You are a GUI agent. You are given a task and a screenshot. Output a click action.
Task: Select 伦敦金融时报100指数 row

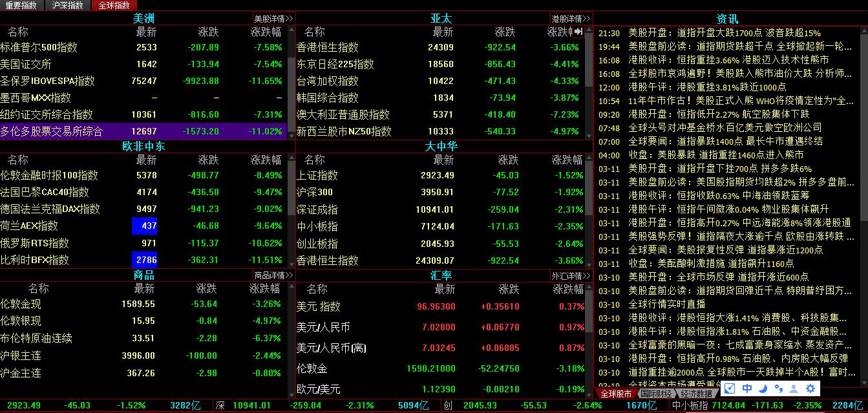(x=143, y=175)
